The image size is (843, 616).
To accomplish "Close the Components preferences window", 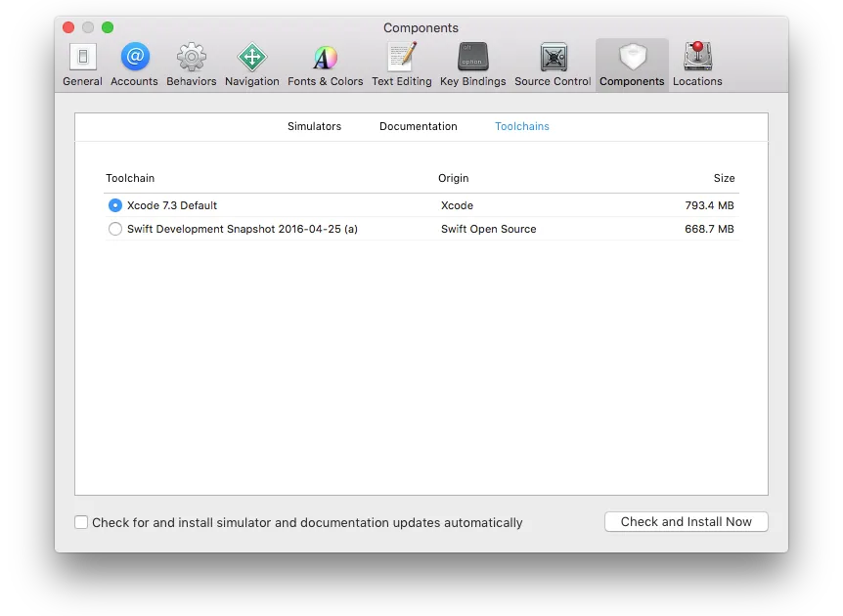I will 68,27.
